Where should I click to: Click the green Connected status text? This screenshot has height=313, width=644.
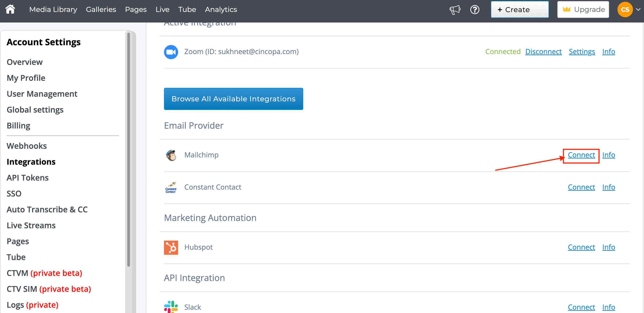(x=503, y=51)
